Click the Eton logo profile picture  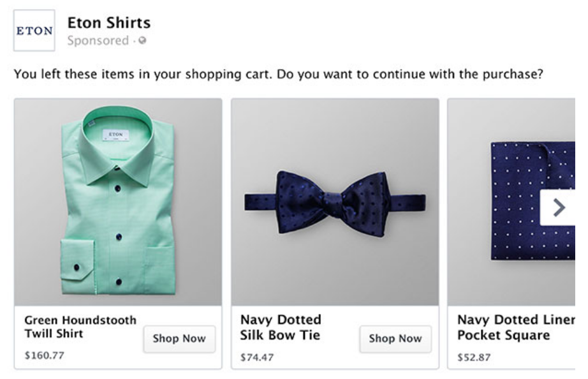coord(34,31)
